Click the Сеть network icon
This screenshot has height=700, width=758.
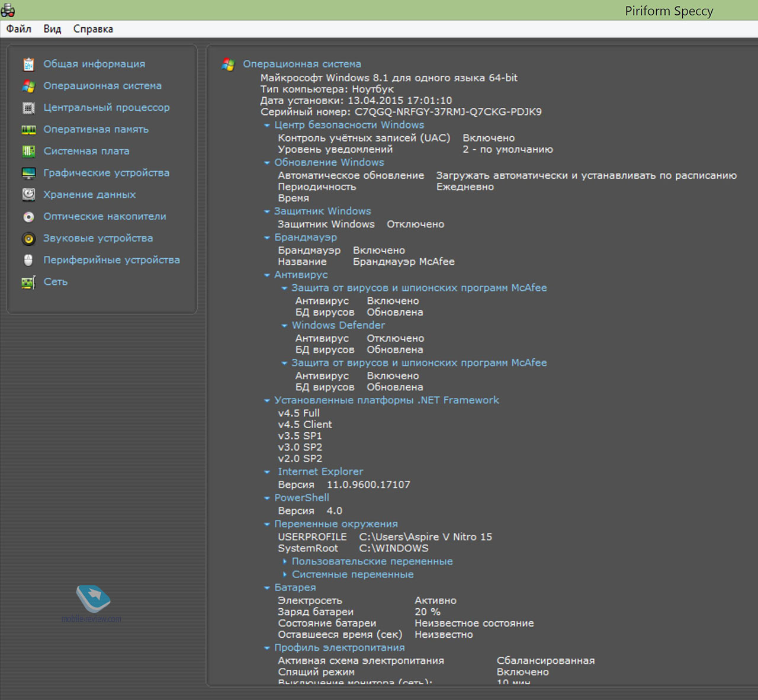(28, 282)
